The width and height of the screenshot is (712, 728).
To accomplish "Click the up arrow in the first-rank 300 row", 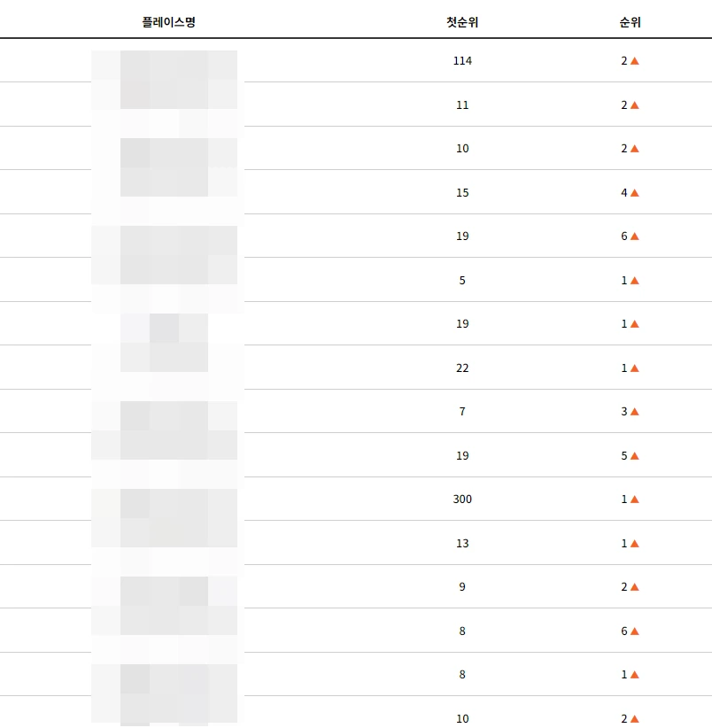I will coord(634,500).
